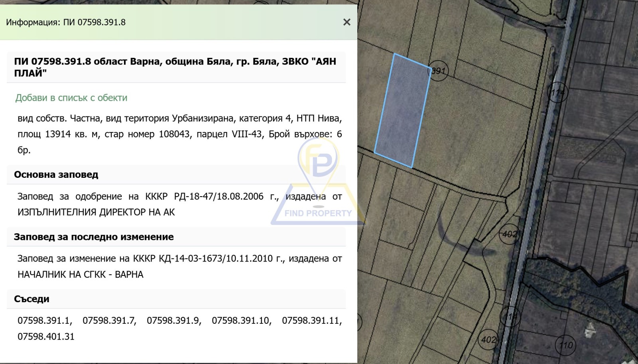Viewport: 638px width, 364px height.
Task: Close the parcel information panel
Action: click(347, 22)
